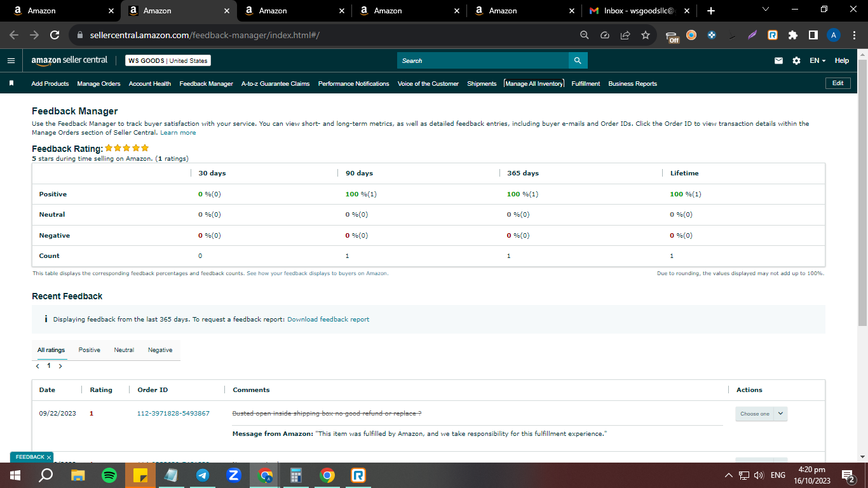Open Performance Notifications menu item
The height and width of the screenshot is (488, 868).
tap(353, 84)
